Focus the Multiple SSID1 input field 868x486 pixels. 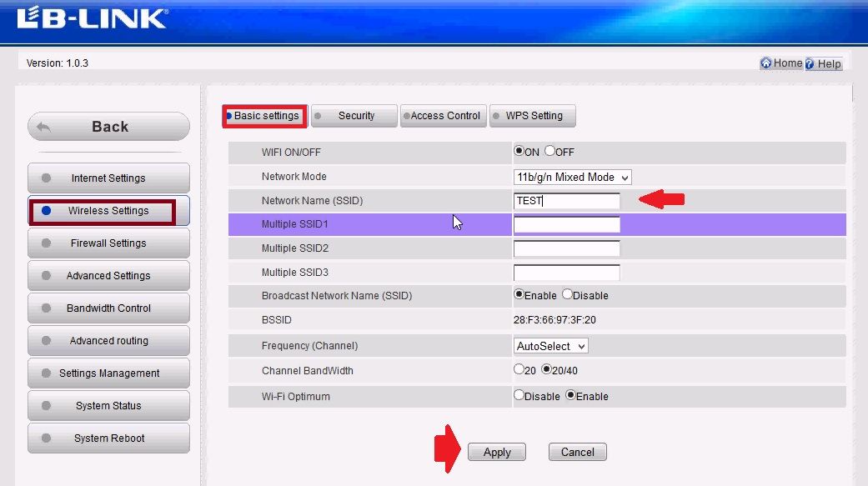coord(567,225)
